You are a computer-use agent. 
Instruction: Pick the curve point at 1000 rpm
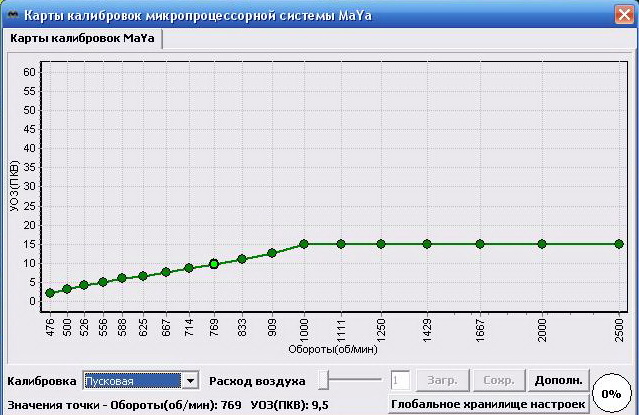click(x=304, y=244)
